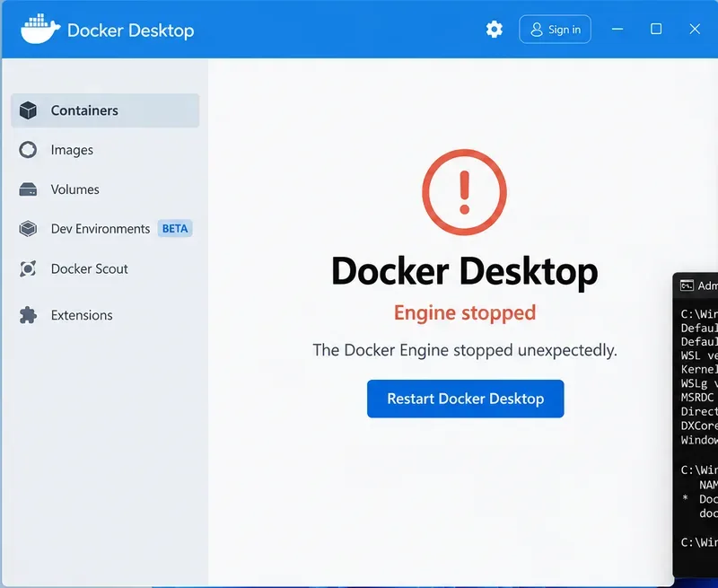The width and height of the screenshot is (718, 588).
Task: Click the Volumes drive icon
Action: (x=28, y=189)
